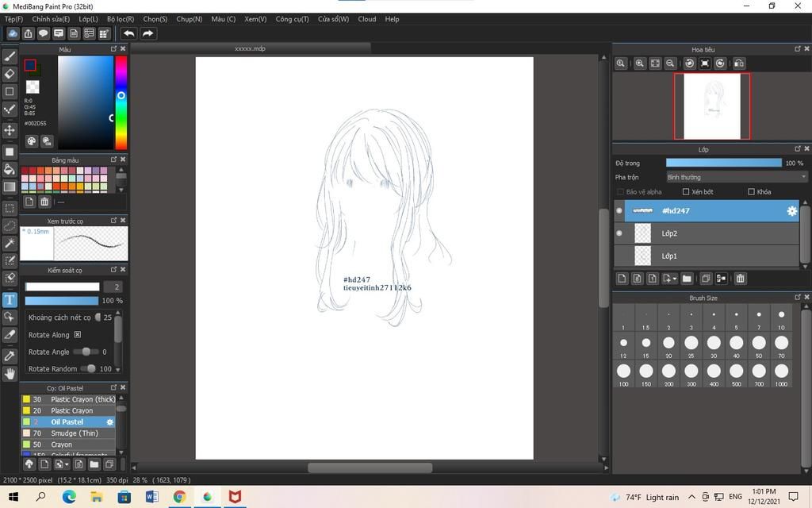This screenshot has width=812, height=508.
Task: Show hidden icons in system tray
Action: coord(691,497)
